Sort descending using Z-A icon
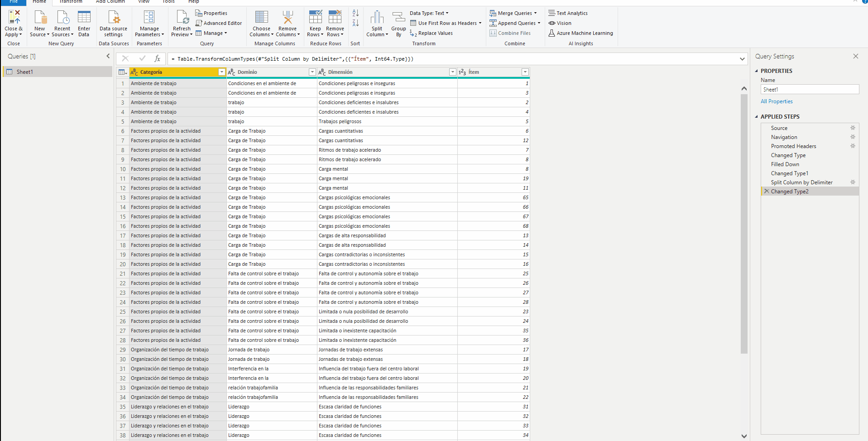 coord(355,23)
